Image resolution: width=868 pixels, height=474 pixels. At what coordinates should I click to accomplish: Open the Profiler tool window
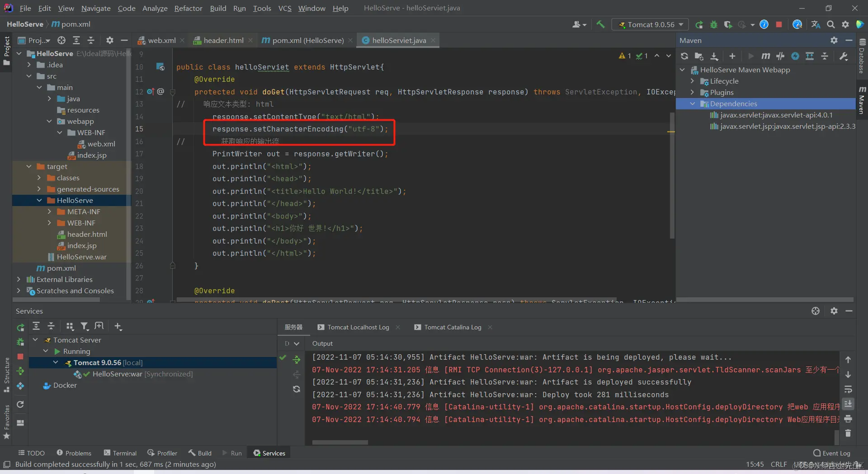point(162,453)
